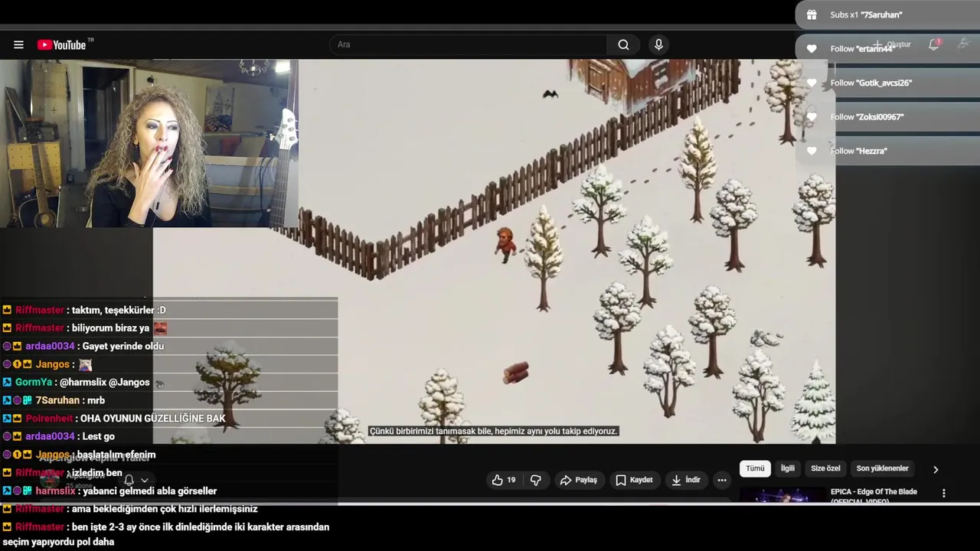Like the video showing 19 likes

tap(504, 480)
